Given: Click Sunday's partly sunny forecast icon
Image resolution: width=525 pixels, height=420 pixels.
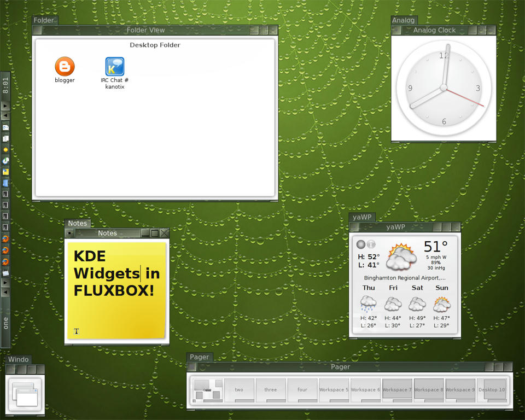Looking at the screenshot, I should click(x=442, y=304).
